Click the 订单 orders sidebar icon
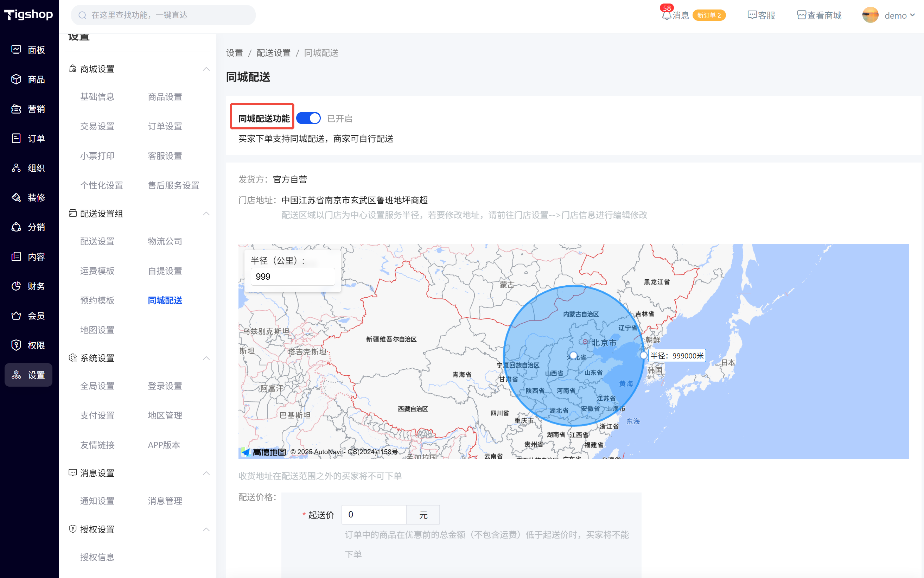Screen dimensions: 924x578 (x=16, y=138)
